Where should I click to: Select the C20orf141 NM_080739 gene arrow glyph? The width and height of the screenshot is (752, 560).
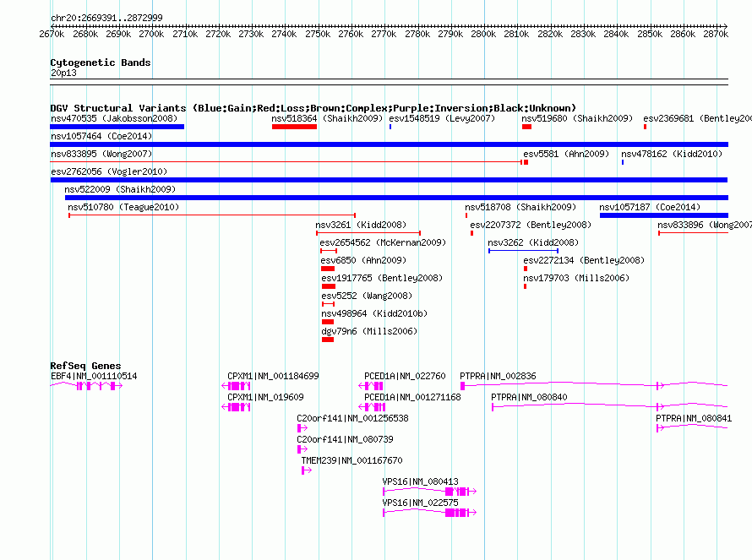coord(302,449)
